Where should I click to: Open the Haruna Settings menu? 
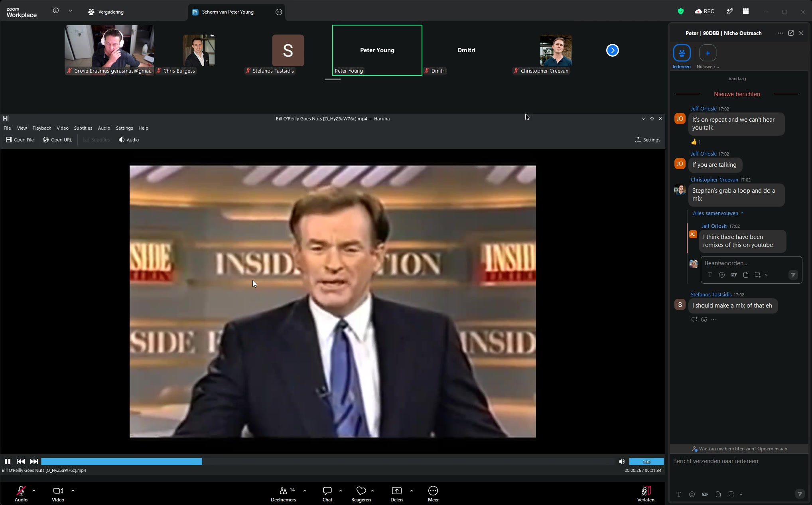124,128
